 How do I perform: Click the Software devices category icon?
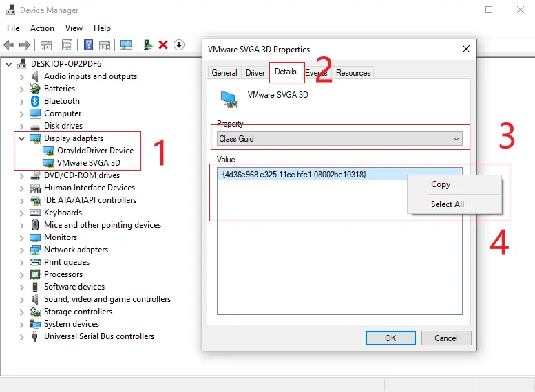click(x=35, y=287)
